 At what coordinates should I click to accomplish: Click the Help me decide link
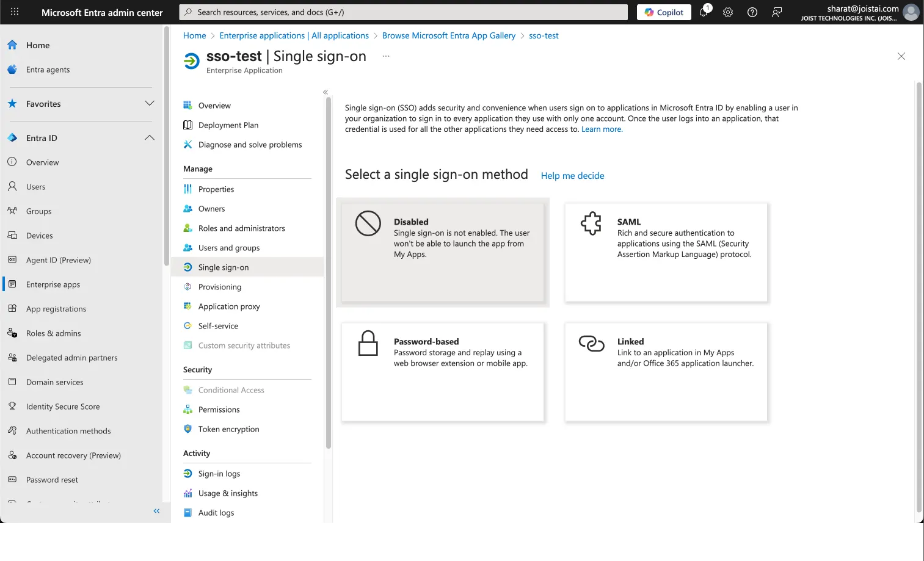[x=572, y=176]
